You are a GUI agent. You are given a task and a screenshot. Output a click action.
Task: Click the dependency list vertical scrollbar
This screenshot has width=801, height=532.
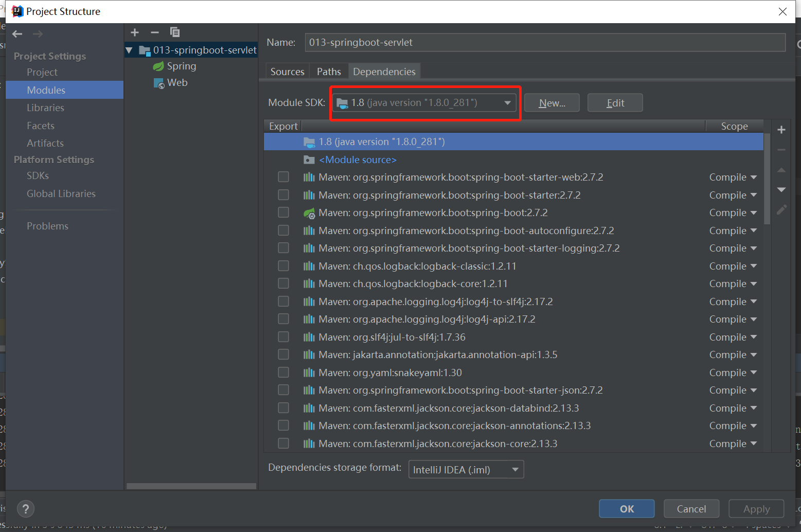767,179
